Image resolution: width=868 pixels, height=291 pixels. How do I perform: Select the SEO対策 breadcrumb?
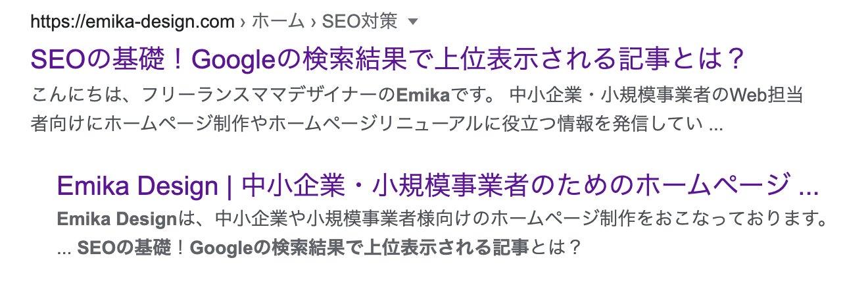(360, 22)
